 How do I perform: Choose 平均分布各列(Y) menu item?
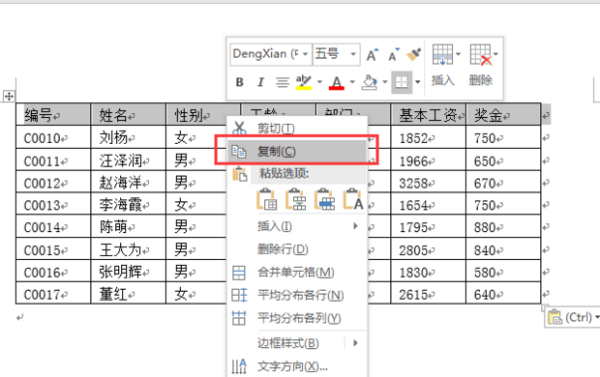(298, 318)
